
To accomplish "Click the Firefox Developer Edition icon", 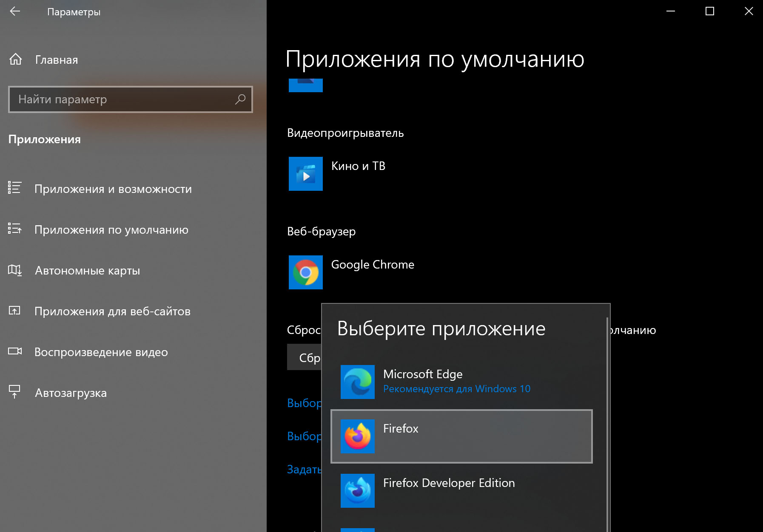I will [358, 491].
